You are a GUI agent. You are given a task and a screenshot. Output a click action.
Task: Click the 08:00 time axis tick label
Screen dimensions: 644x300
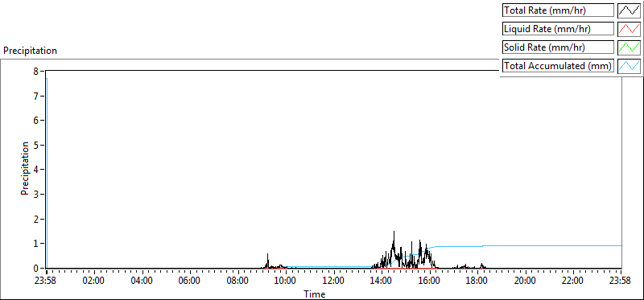(238, 282)
